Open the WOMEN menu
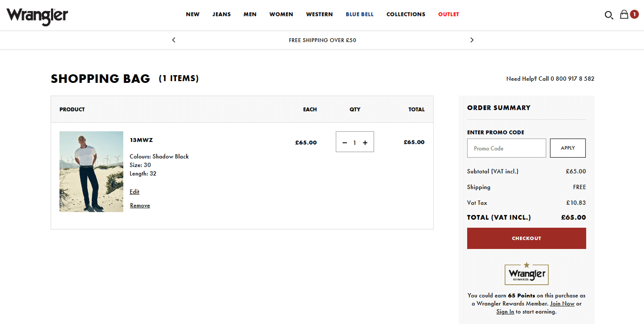 click(281, 14)
